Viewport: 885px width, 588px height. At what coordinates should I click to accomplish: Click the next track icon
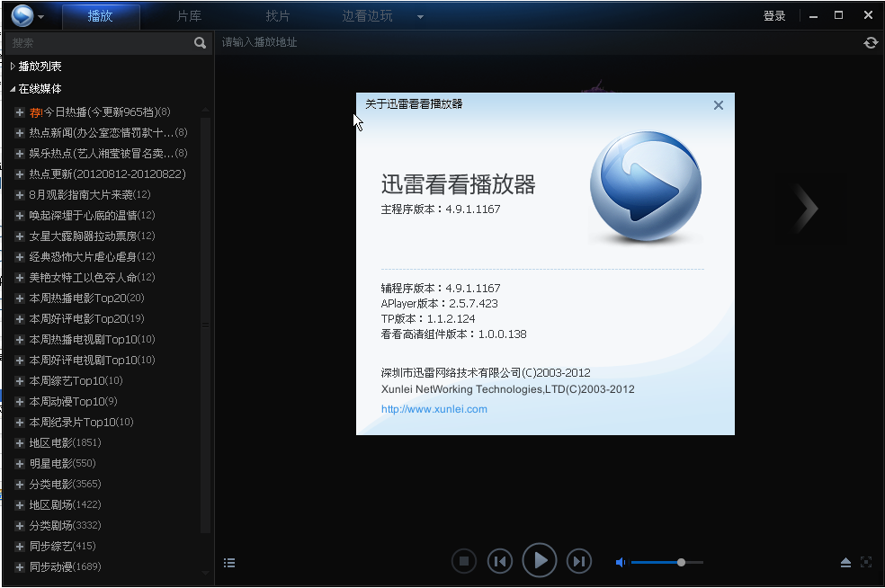(x=579, y=560)
